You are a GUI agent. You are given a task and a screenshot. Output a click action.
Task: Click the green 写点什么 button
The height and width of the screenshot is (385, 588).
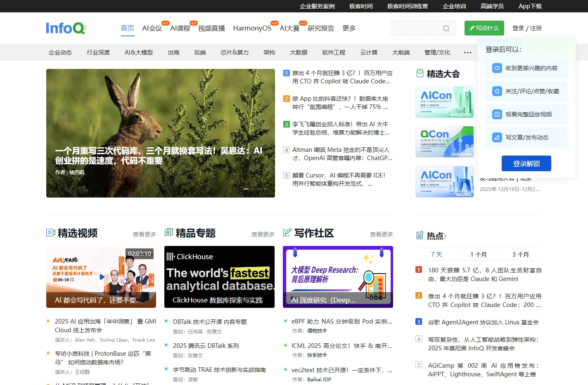tap(484, 28)
